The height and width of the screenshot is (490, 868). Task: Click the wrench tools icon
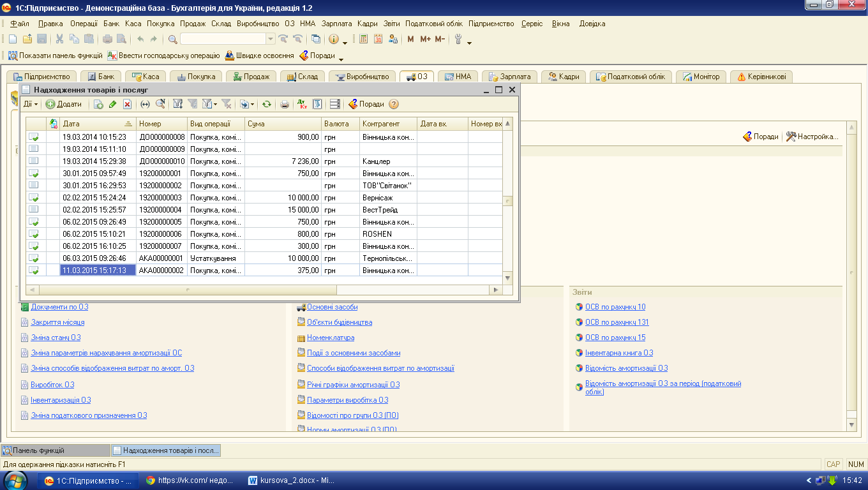458,39
